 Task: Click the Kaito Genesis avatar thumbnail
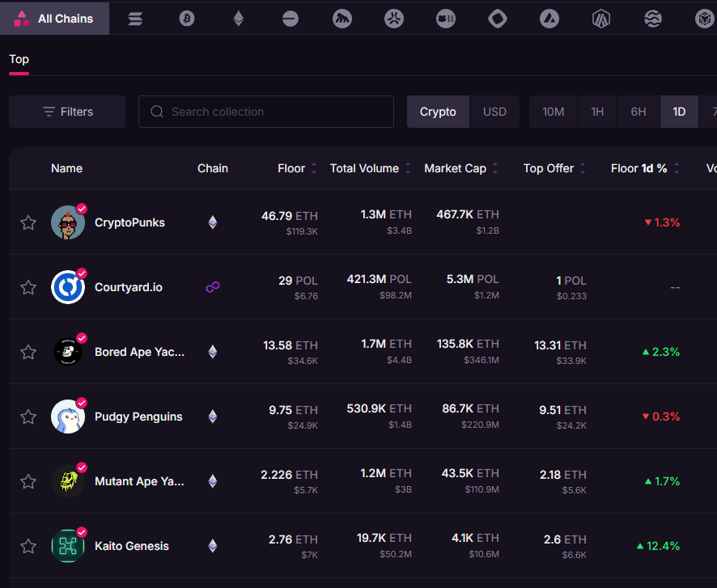pos(68,546)
